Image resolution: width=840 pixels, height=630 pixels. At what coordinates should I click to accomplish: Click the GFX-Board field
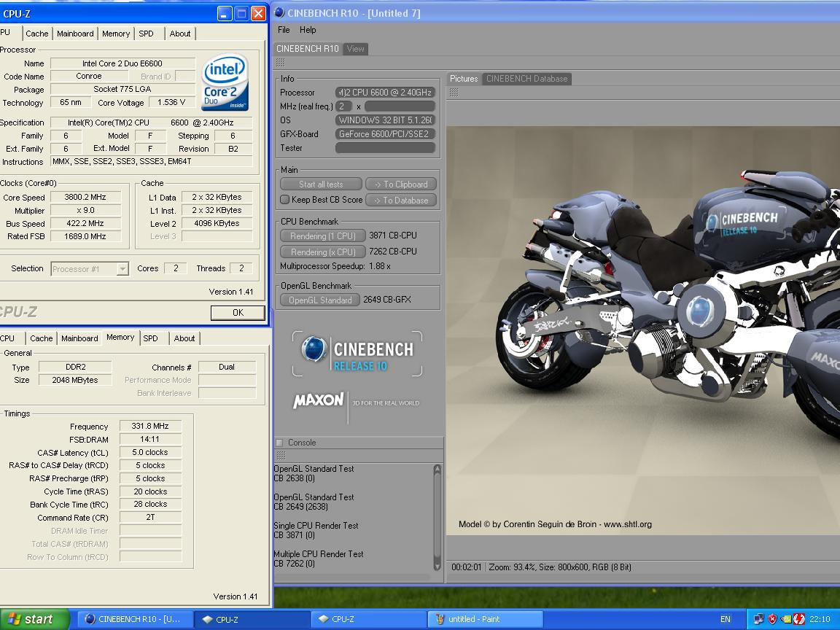[385, 134]
